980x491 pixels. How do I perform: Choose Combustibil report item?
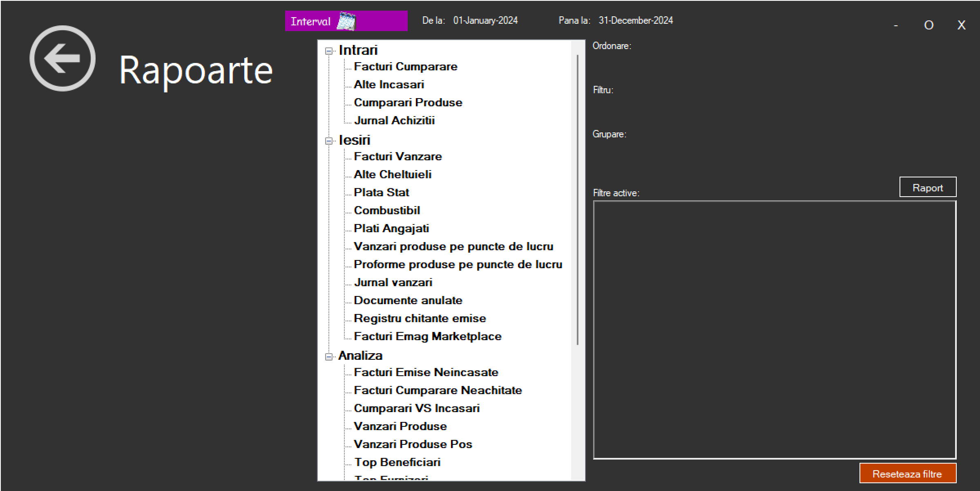click(x=386, y=211)
